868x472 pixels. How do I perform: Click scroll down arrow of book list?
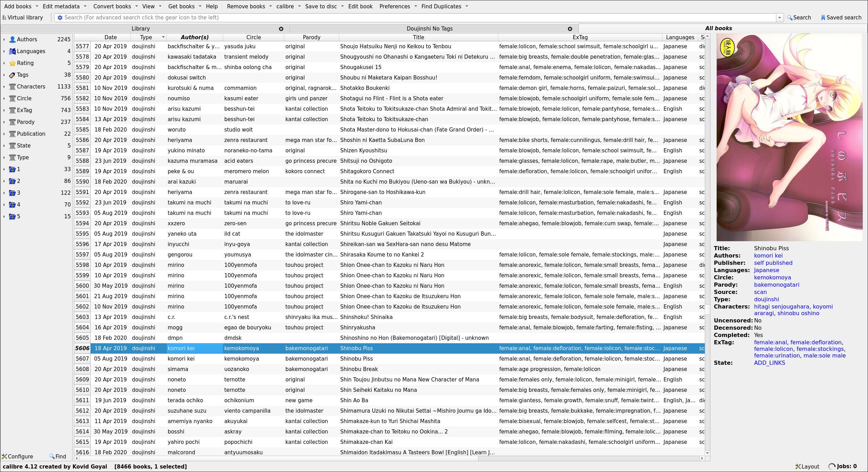tap(707, 453)
